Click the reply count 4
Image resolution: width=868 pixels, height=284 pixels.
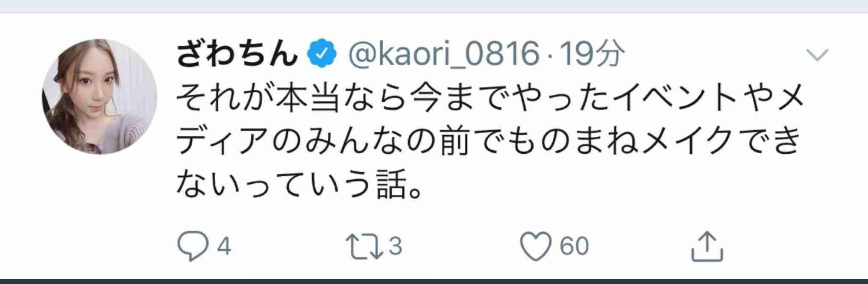pyautogui.click(x=224, y=247)
